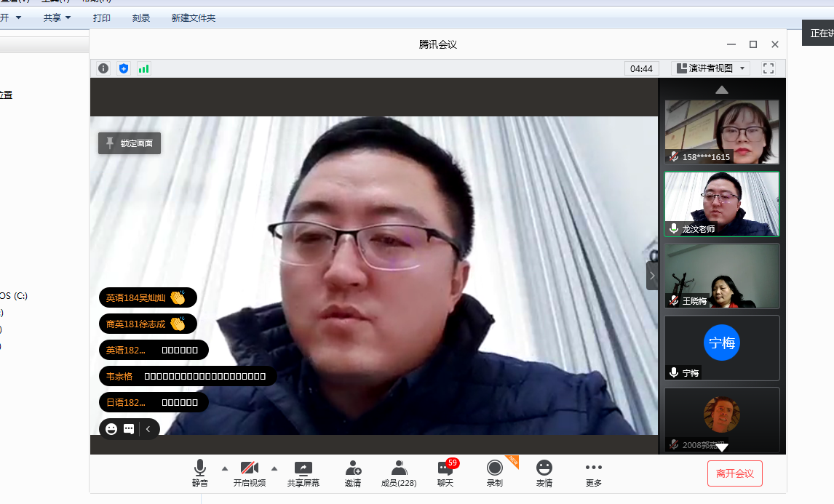Click 新建文件夹 in the Explorer toolbar

click(194, 18)
